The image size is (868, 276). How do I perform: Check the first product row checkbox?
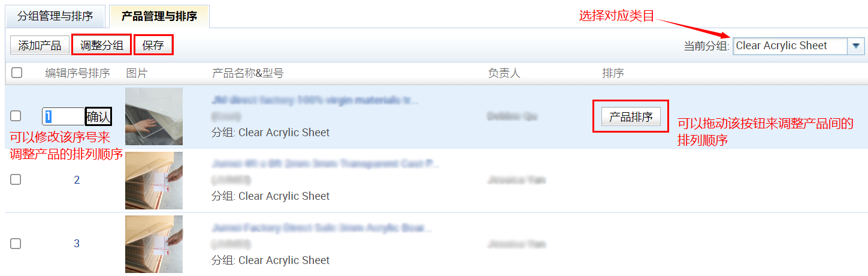click(x=16, y=116)
